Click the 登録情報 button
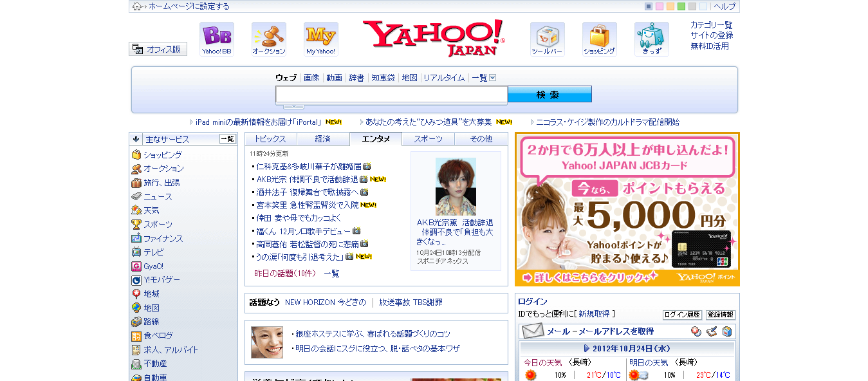 click(721, 315)
